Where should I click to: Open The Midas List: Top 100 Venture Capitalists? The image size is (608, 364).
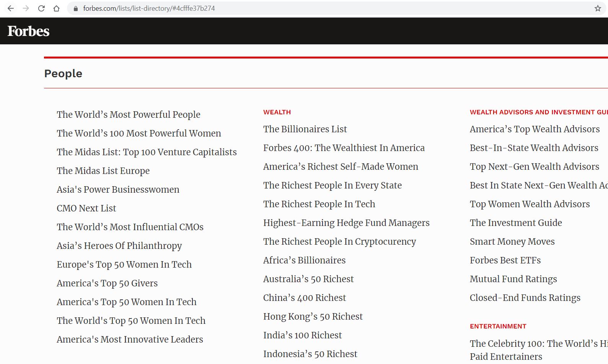tap(147, 152)
